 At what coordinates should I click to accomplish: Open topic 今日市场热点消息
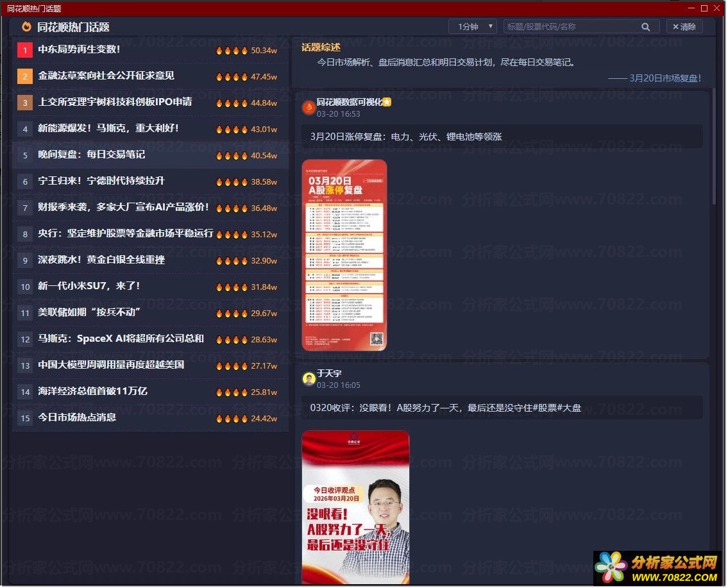click(x=77, y=417)
